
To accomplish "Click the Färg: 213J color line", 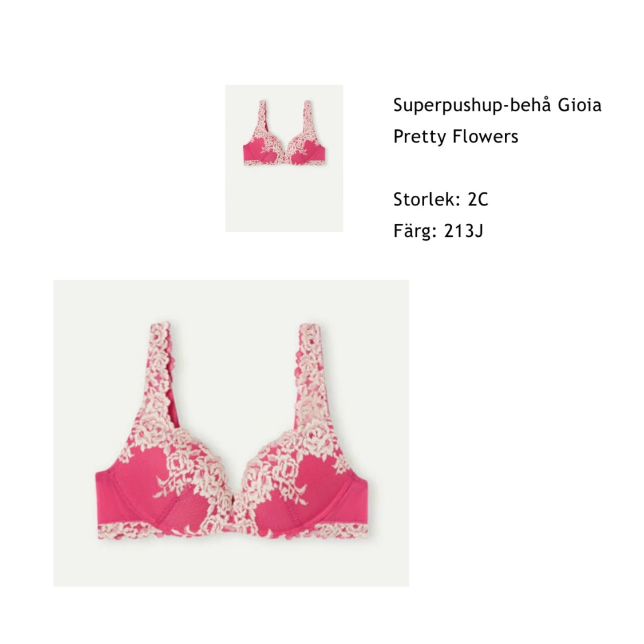I will [438, 231].
